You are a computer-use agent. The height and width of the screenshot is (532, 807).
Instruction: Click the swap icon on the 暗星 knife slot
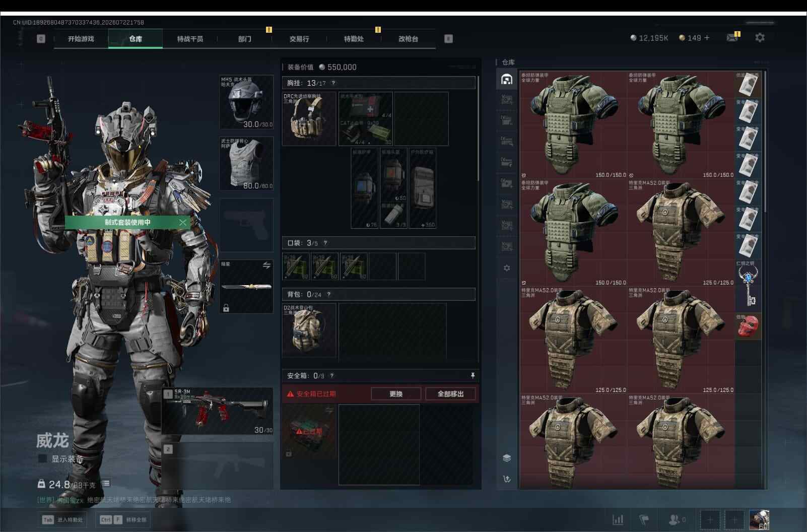click(x=266, y=265)
